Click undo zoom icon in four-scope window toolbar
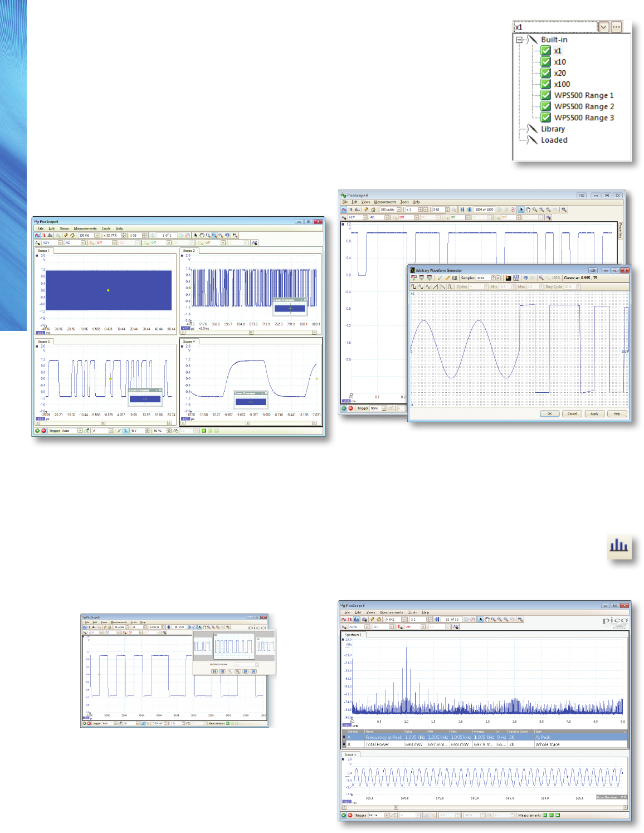The width and height of the screenshot is (644, 833). click(227, 235)
